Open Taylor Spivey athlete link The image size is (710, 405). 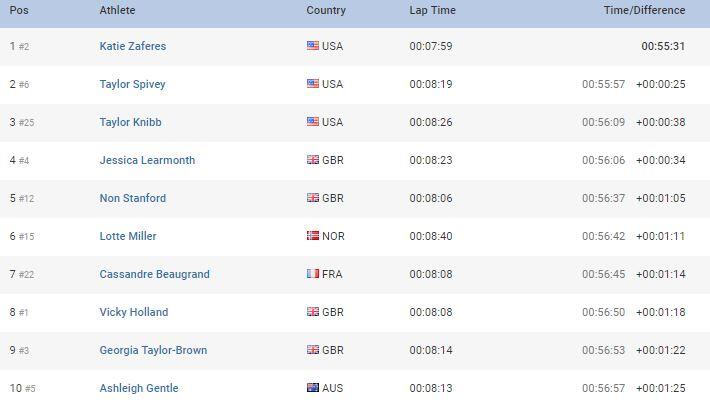point(133,84)
